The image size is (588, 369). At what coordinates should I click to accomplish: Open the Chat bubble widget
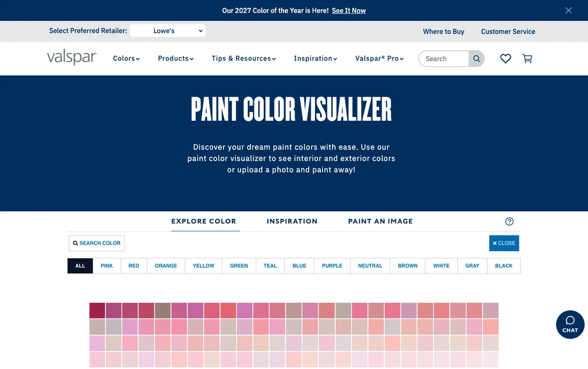pos(570,324)
